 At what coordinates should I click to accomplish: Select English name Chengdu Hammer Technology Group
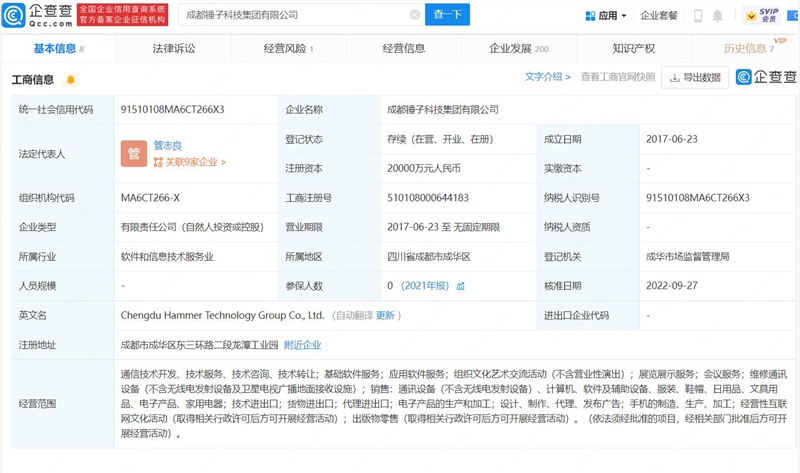pyautogui.click(x=222, y=315)
